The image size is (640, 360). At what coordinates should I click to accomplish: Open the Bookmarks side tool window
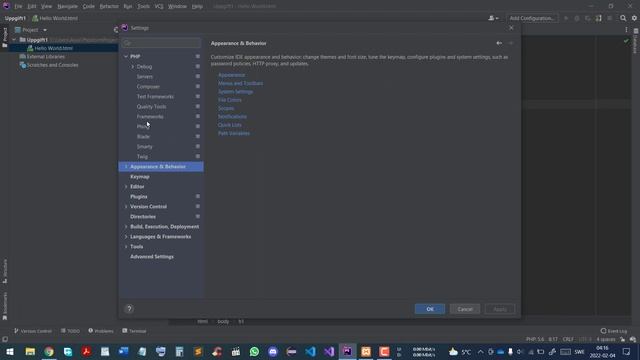click(x=4, y=306)
